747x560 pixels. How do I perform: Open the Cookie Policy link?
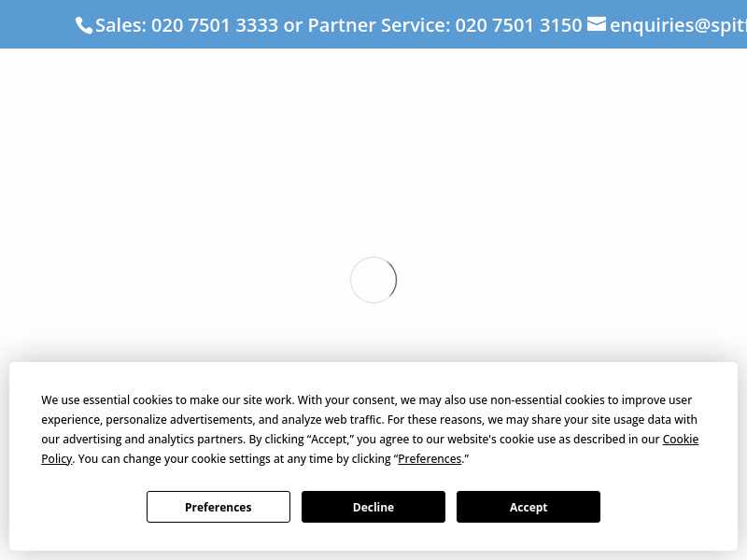tap(681, 439)
